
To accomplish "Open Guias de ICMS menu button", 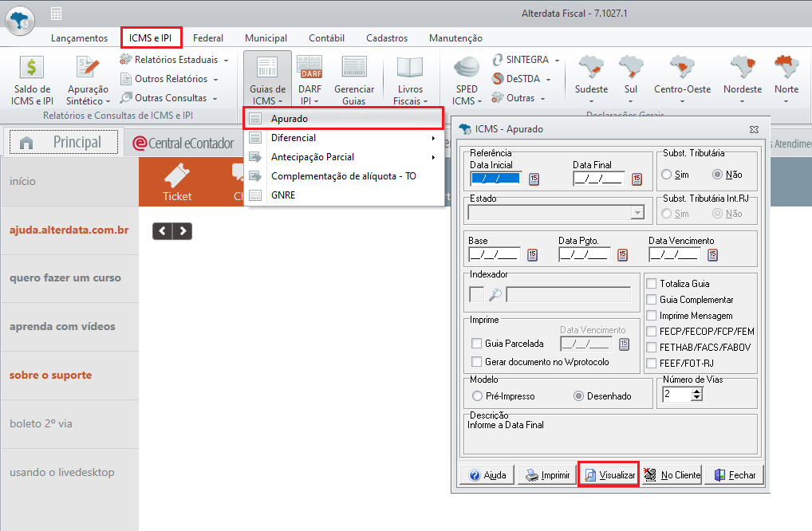I will click(267, 79).
